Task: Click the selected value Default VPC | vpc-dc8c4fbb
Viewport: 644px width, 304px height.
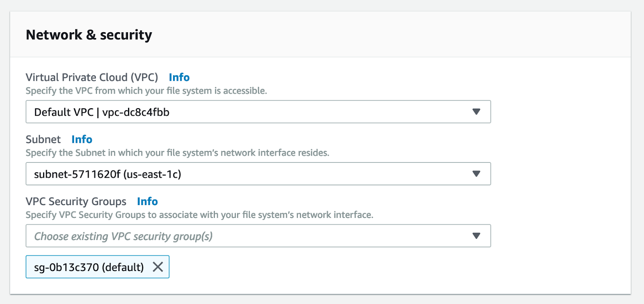Action: click(x=102, y=112)
